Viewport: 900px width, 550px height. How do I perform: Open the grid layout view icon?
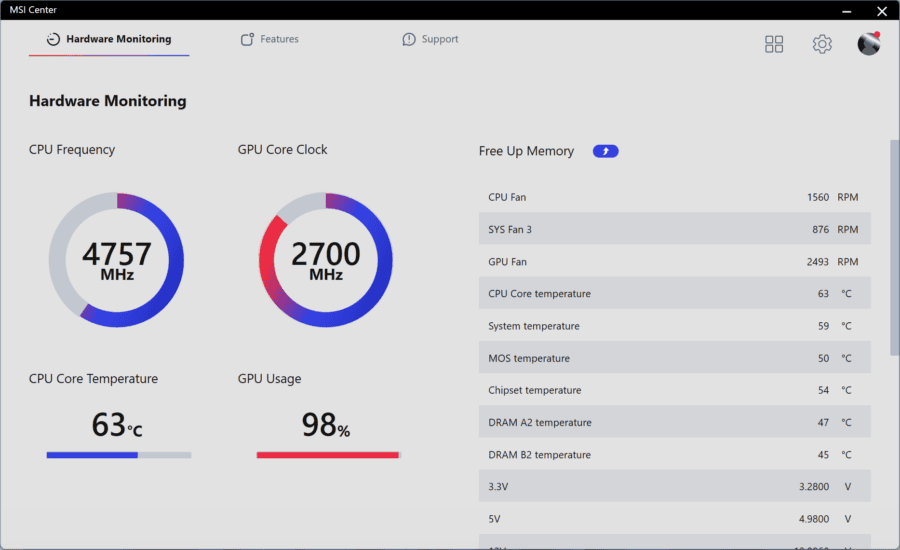tap(774, 44)
